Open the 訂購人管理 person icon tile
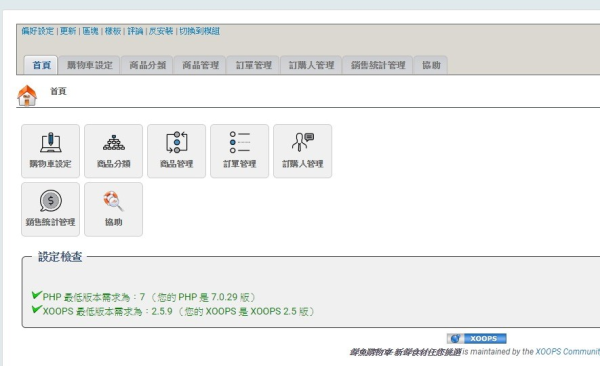 [x=303, y=151]
